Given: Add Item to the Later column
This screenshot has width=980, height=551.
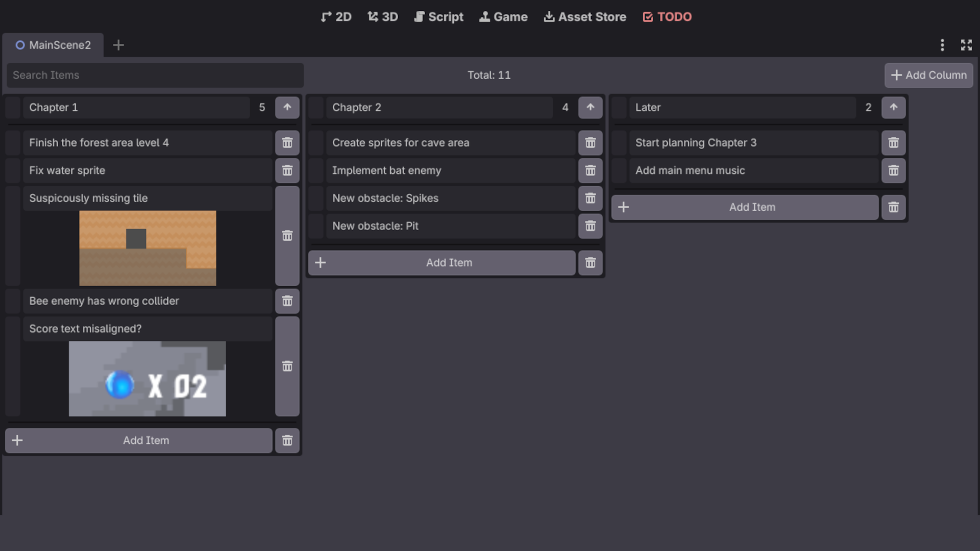Looking at the screenshot, I should (x=745, y=207).
